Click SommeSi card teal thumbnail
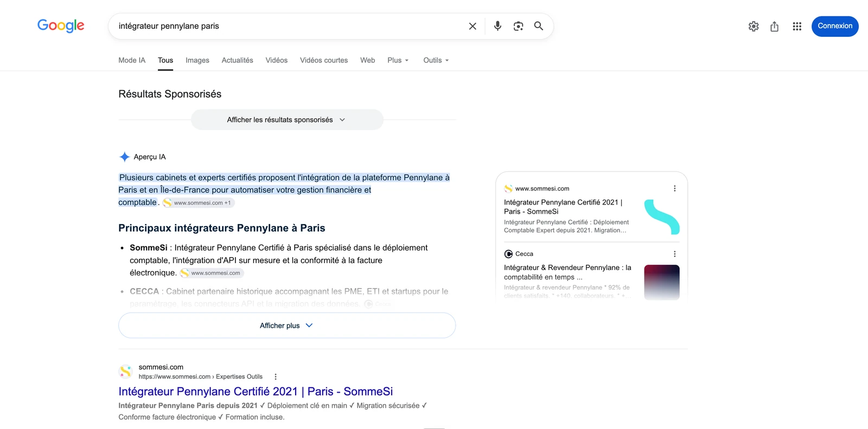 [x=662, y=217]
